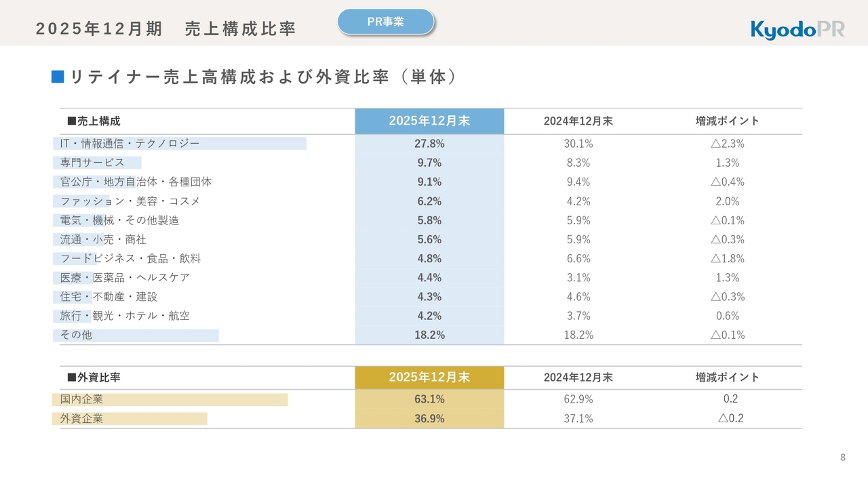Viewport: 868px width, 488px height.
Task: Select the gold 2025年12月末 column header
Action: tap(429, 378)
